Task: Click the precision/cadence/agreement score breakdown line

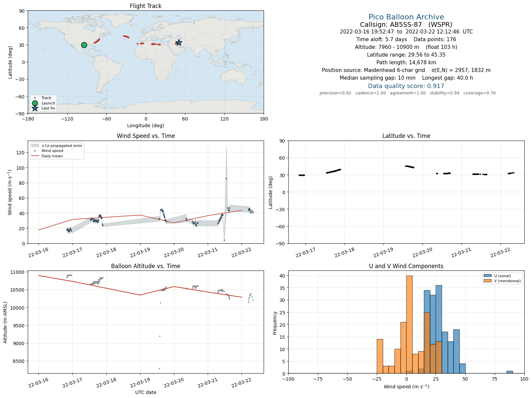Action: coord(408,93)
